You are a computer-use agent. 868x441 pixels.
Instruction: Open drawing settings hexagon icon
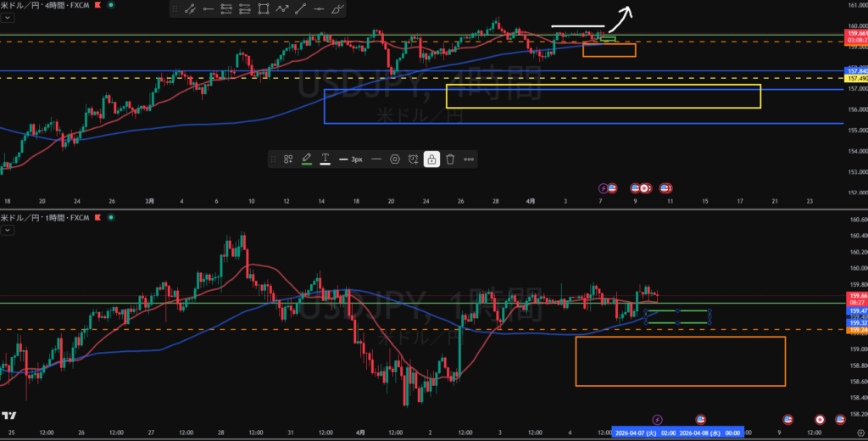point(394,159)
